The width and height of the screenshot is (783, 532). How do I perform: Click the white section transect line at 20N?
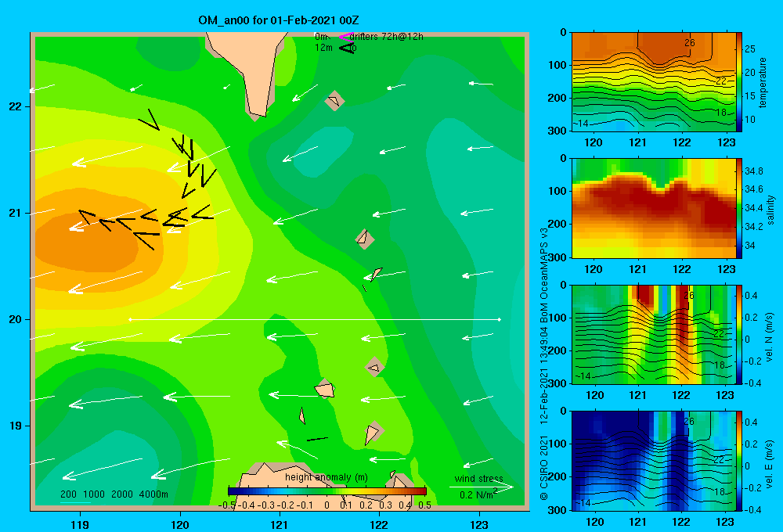315,319
